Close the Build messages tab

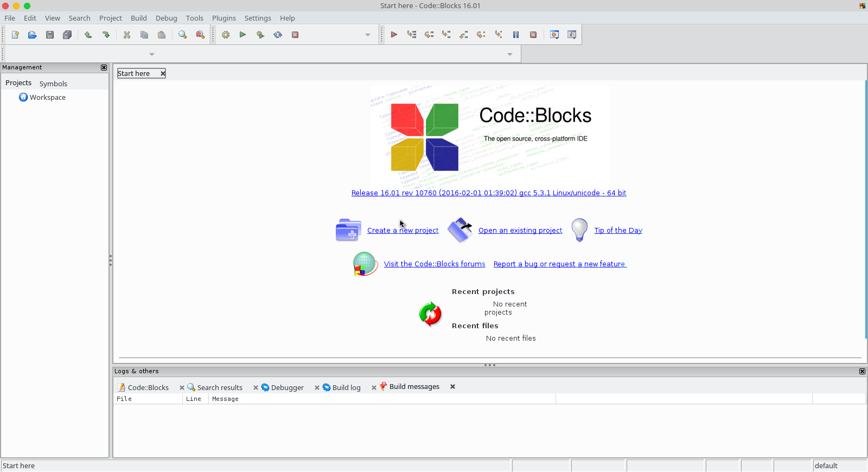(x=452, y=387)
